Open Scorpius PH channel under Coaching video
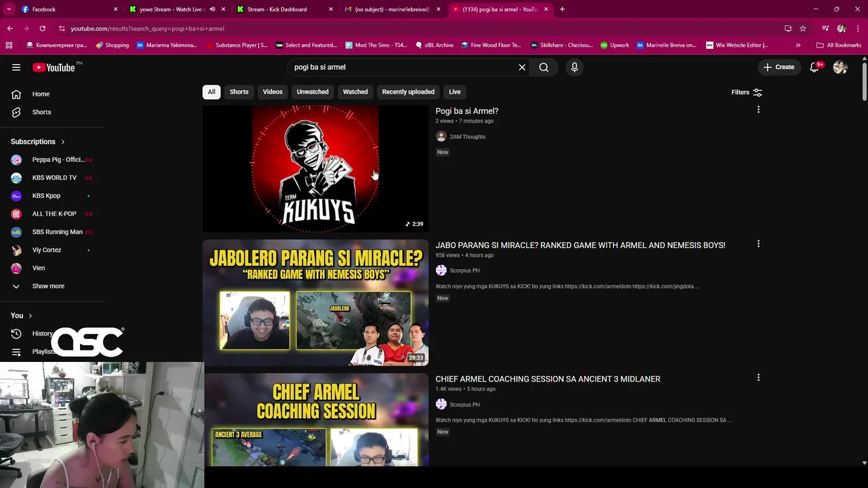 [x=465, y=405]
